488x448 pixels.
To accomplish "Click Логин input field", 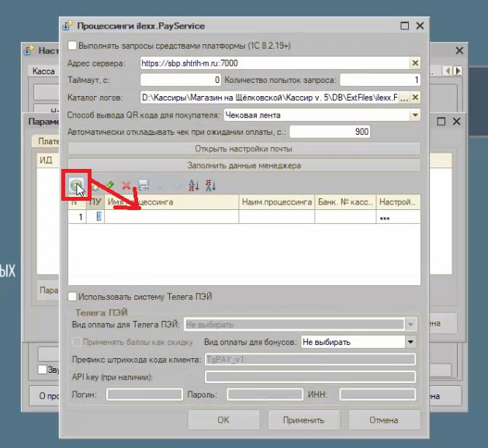I will 144,395.
